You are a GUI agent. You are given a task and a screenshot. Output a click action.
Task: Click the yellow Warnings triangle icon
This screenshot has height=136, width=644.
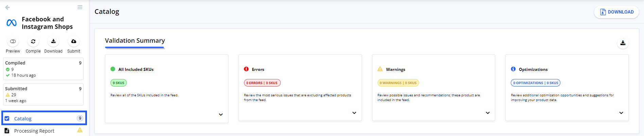click(x=380, y=69)
